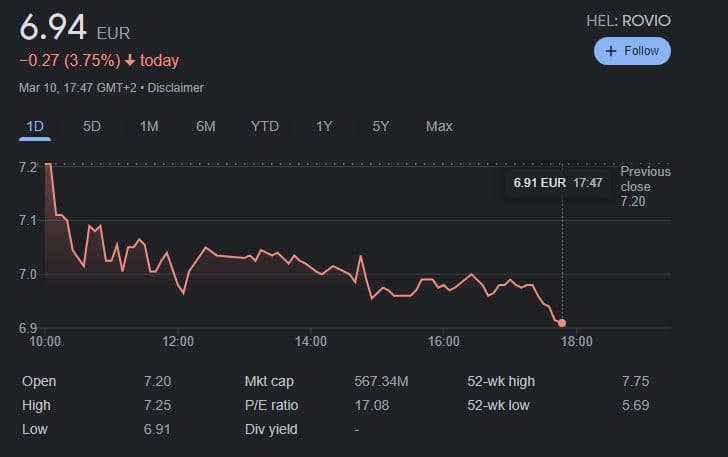Click the Previous close 7.20 label

pyautogui.click(x=645, y=186)
